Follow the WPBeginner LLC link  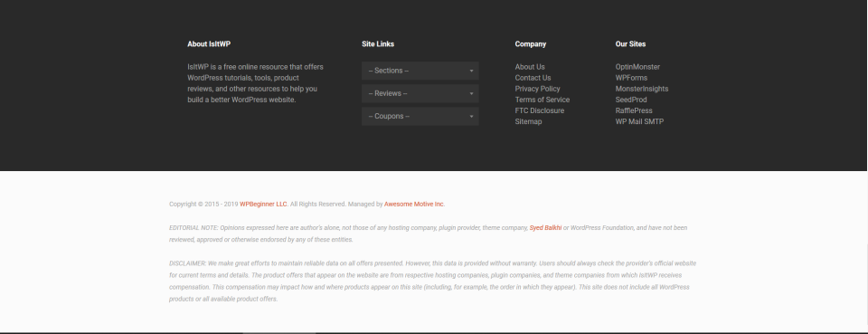pyautogui.click(x=263, y=204)
